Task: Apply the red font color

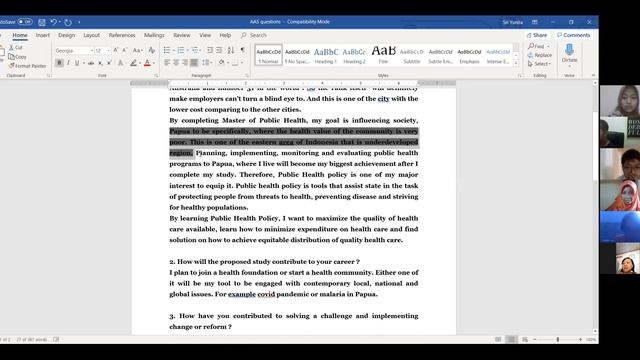Action: point(147,63)
